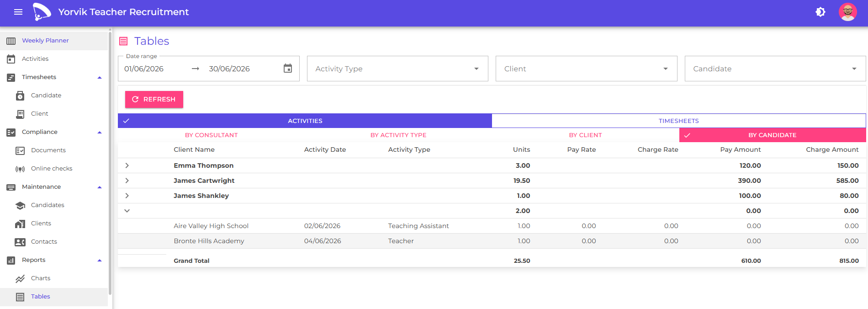Open the date range calendar picker

click(x=288, y=69)
